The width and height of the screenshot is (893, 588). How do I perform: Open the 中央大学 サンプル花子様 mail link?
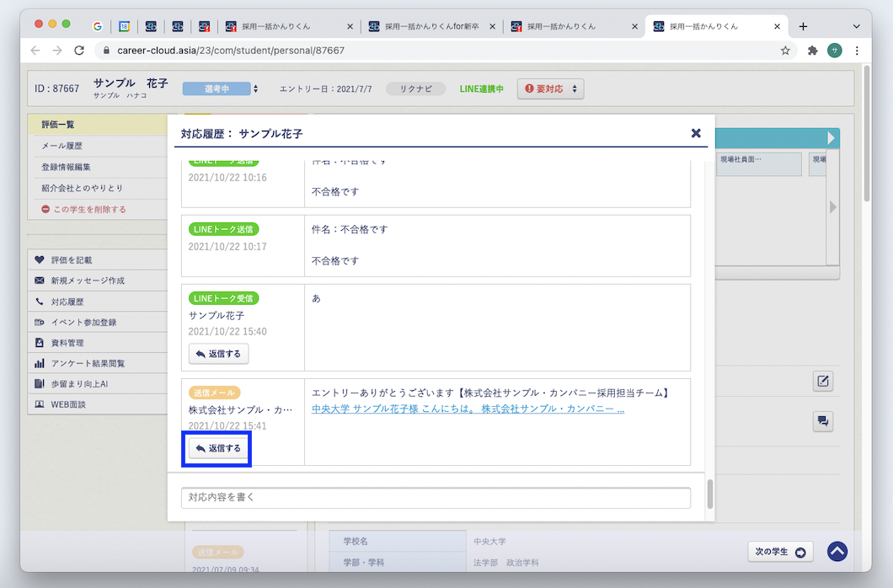(x=468, y=409)
